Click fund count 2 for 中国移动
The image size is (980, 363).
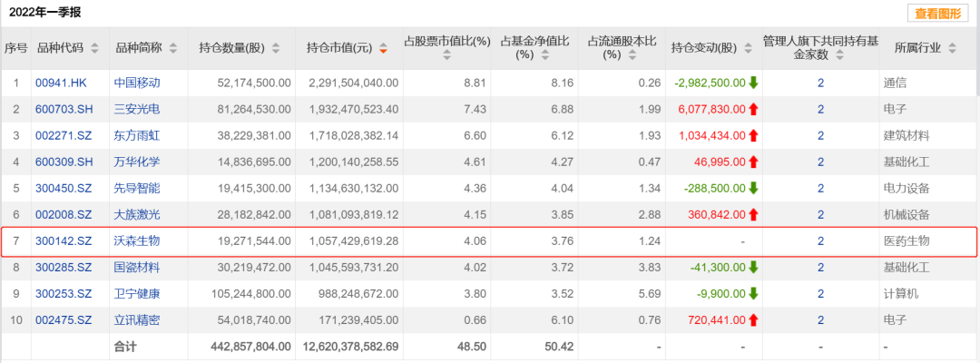click(x=820, y=83)
